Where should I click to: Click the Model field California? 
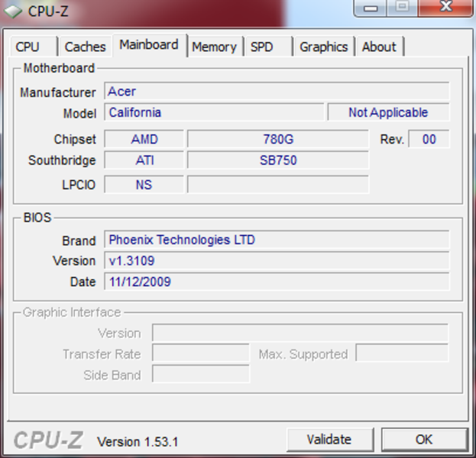pyautogui.click(x=214, y=112)
